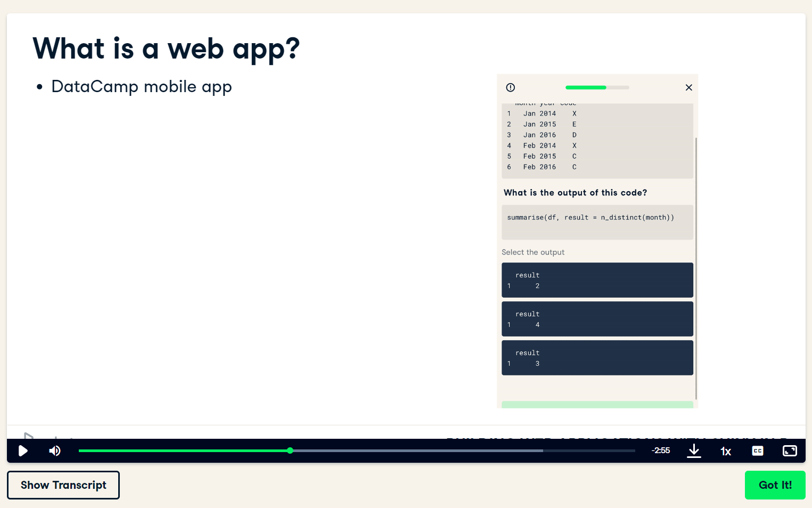The width and height of the screenshot is (812, 508).
Task: Click the 'What is the output of this code?' question
Action: [x=576, y=193]
